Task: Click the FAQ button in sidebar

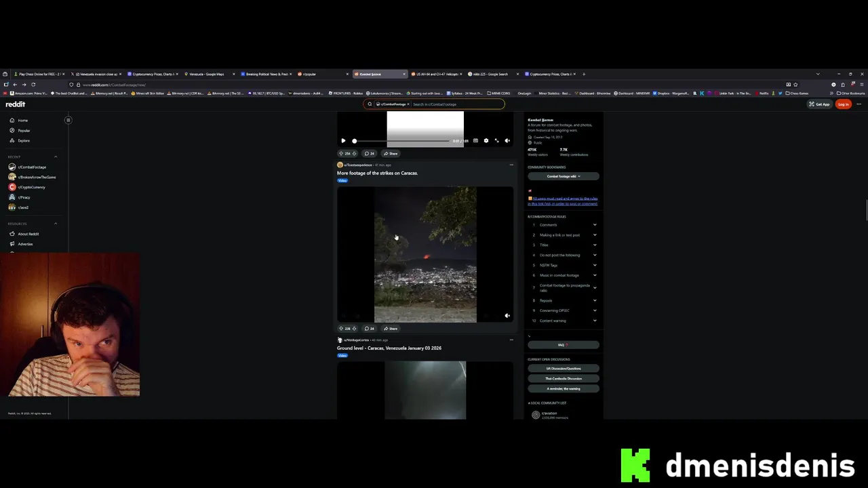Action: [563, 345]
